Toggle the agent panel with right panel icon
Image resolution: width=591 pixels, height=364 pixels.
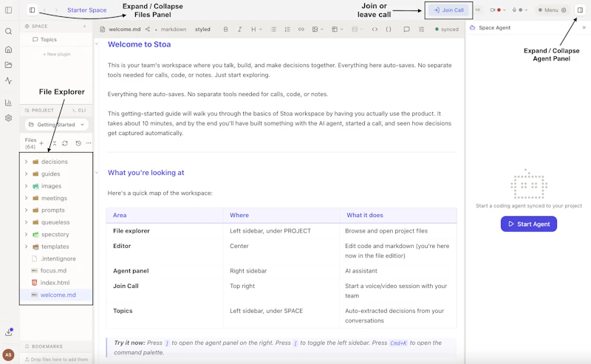580,10
